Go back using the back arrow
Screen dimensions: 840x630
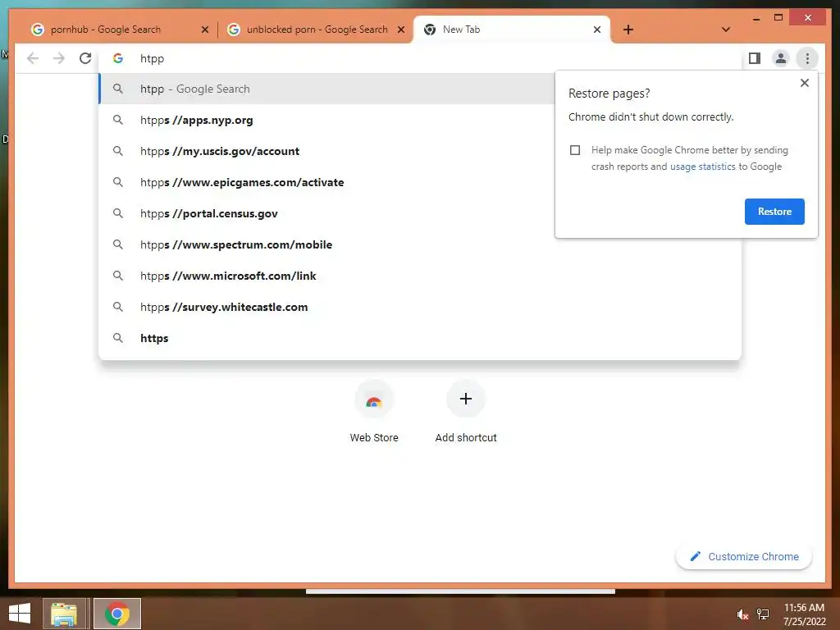coord(33,58)
